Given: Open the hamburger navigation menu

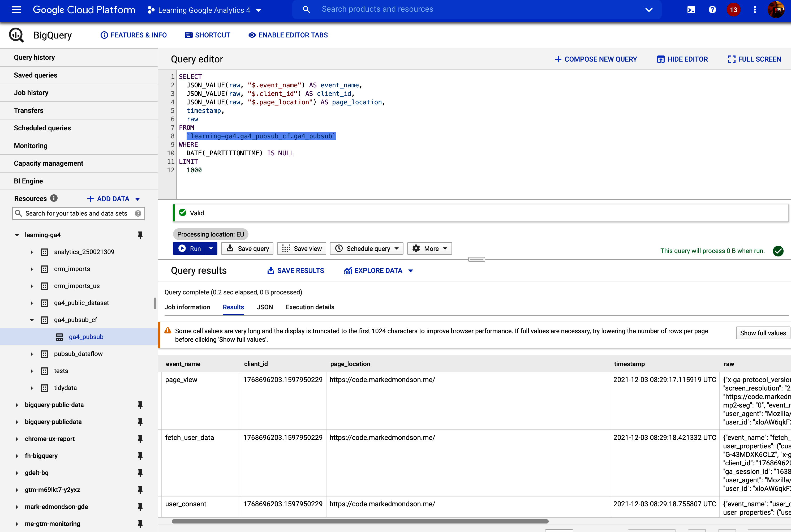Looking at the screenshot, I should pos(16,10).
